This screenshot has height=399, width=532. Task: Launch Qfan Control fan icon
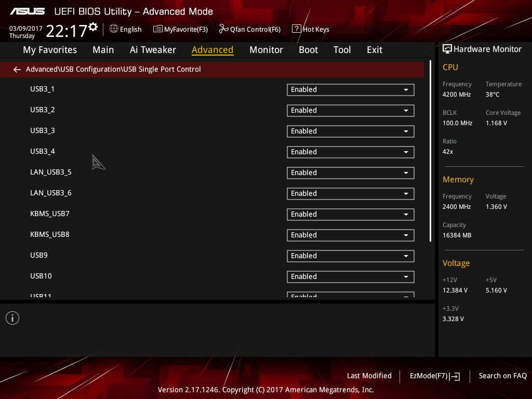[223, 29]
